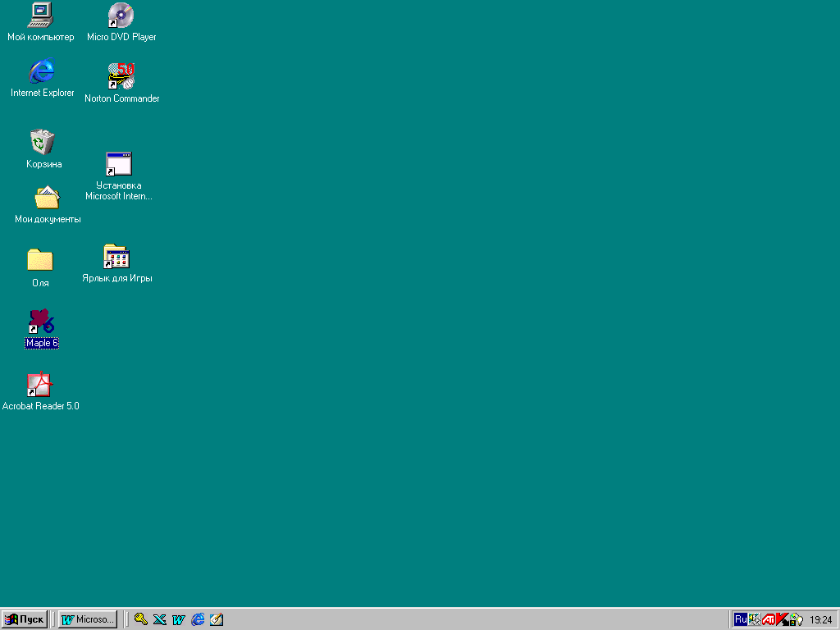Click the CD and lightbulb tray icon
The height and width of the screenshot is (630, 840).
coord(797,619)
